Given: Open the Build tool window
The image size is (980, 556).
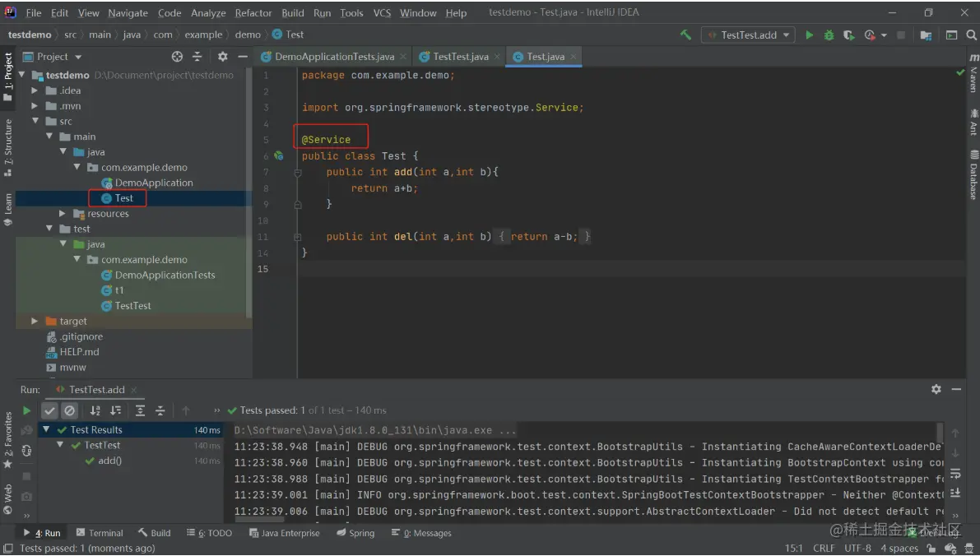Looking at the screenshot, I should click(x=155, y=533).
